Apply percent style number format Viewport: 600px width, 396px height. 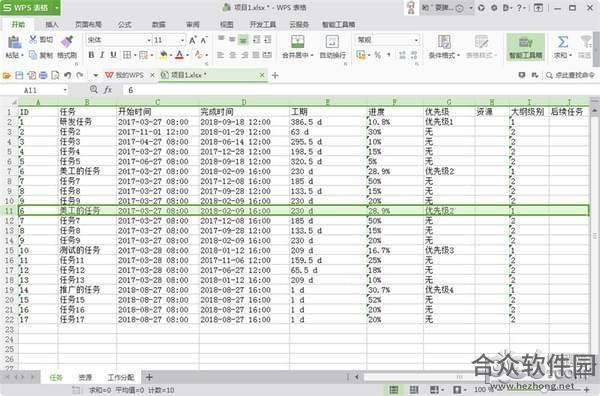[378, 55]
